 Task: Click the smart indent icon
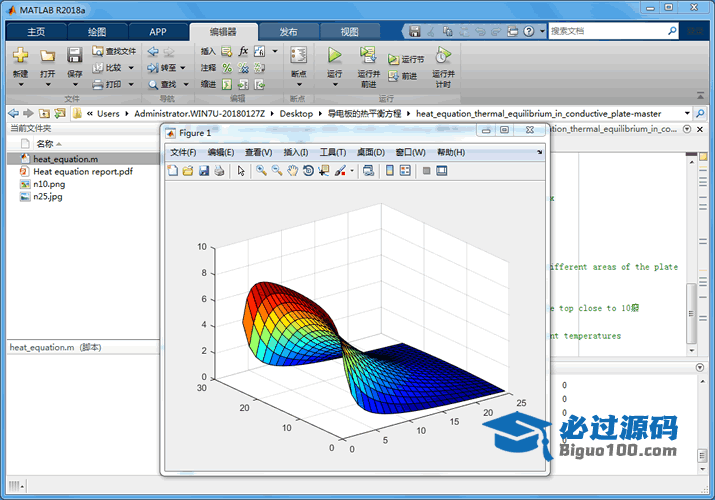(x=227, y=84)
